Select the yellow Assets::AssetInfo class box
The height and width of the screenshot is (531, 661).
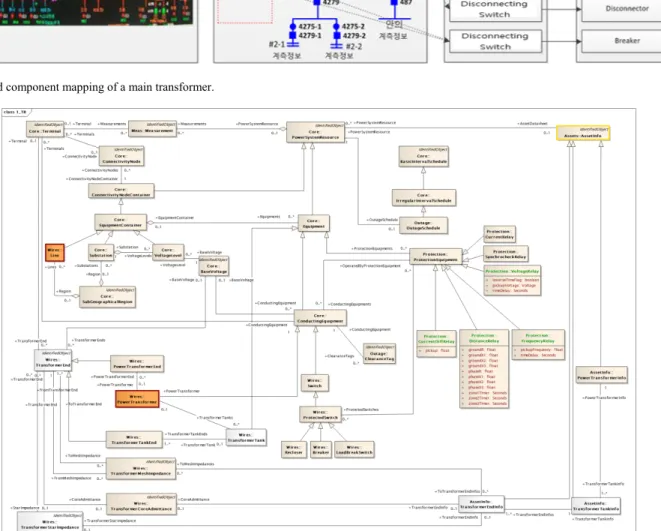(583, 133)
